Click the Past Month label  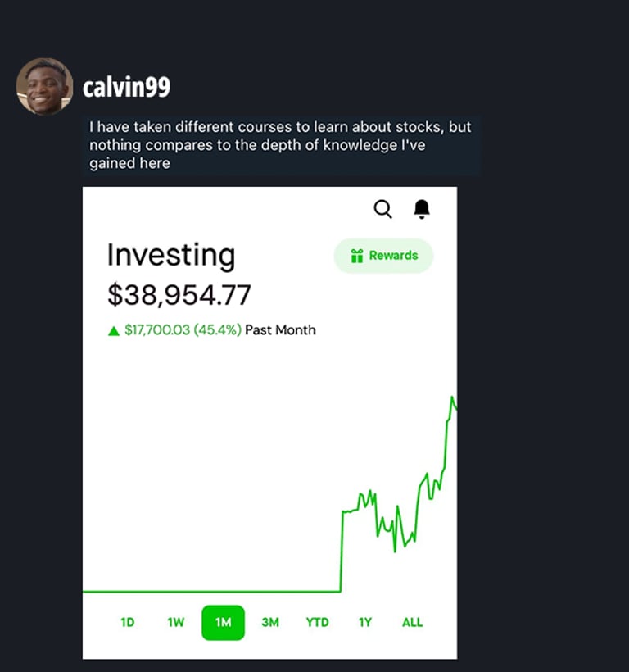tap(280, 330)
